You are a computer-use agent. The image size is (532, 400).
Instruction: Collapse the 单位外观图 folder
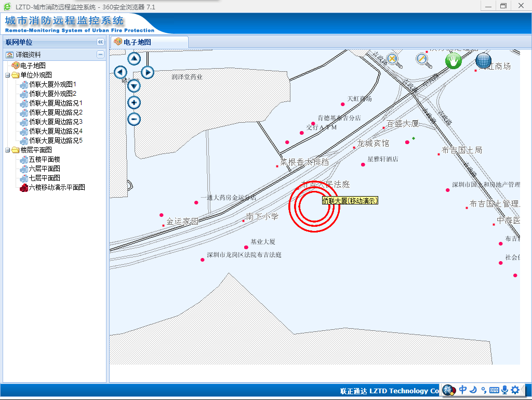pyautogui.click(x=7, y=75)
